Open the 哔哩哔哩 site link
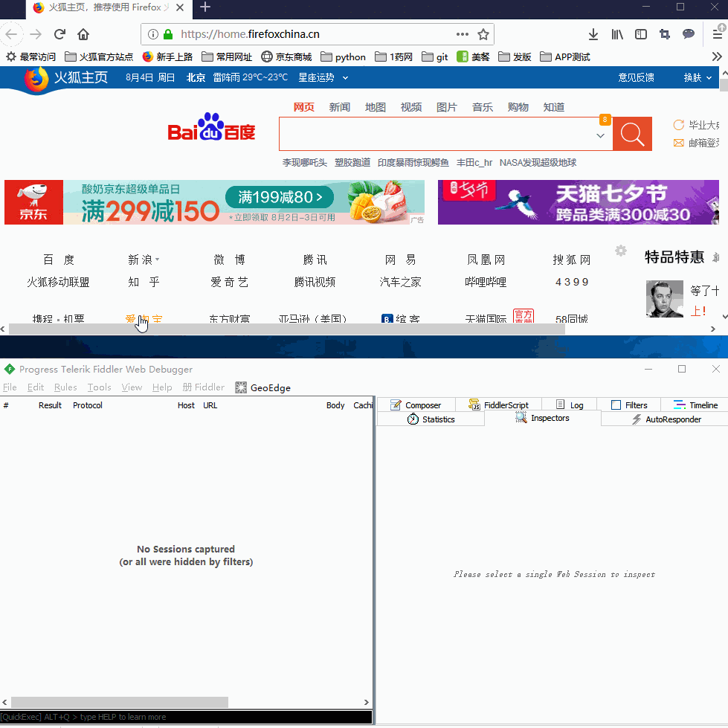This screenshot has width=728, height=728. pos(486,282)
